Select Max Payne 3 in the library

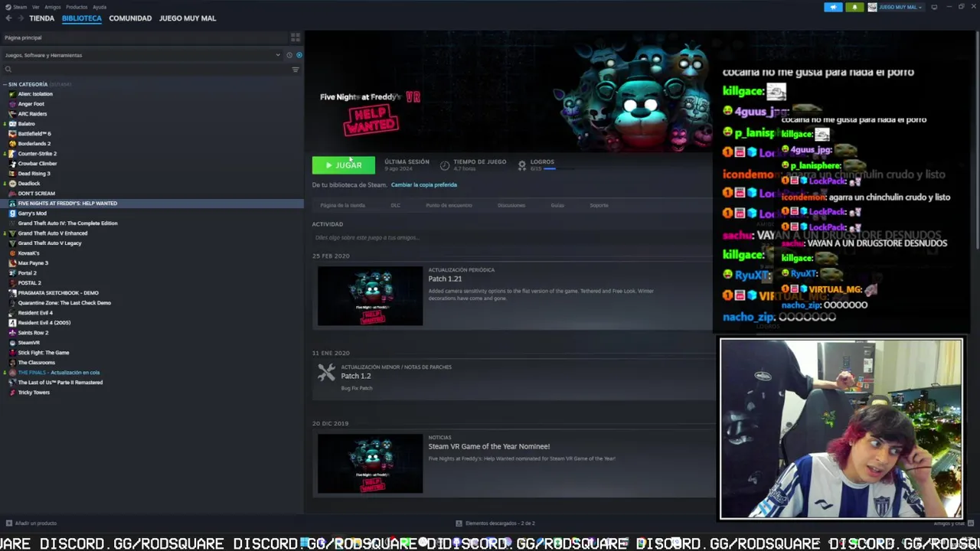click(x=33, y=263)
